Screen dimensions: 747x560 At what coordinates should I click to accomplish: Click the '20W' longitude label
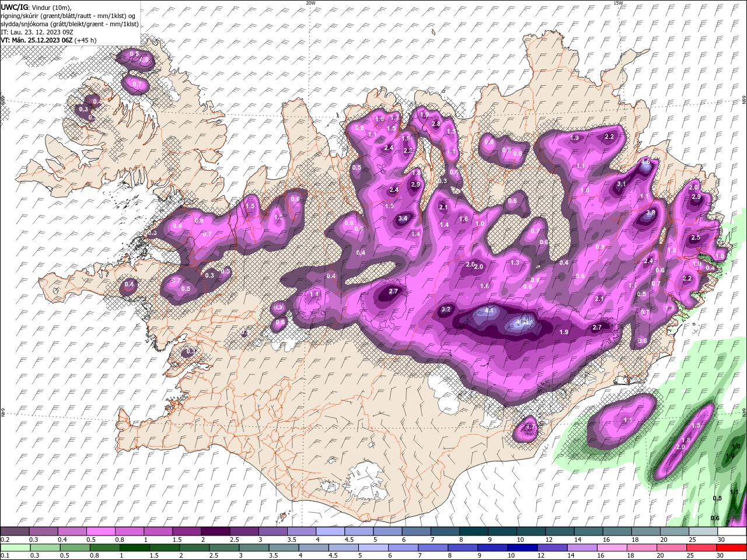(x=310, y=3)
